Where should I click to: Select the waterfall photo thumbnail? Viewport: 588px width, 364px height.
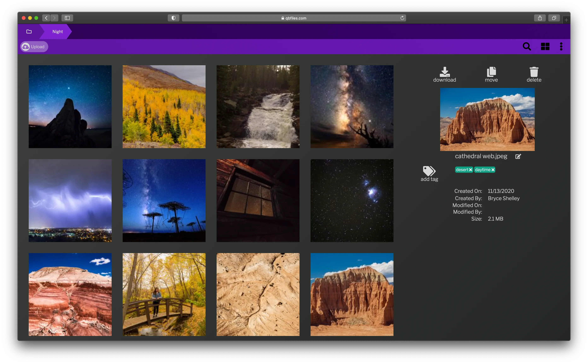click(x=258, y=107)
